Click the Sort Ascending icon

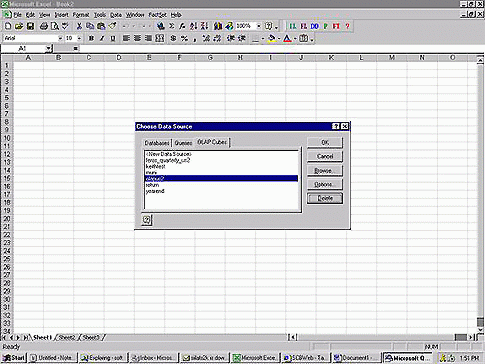pos(193,26)
